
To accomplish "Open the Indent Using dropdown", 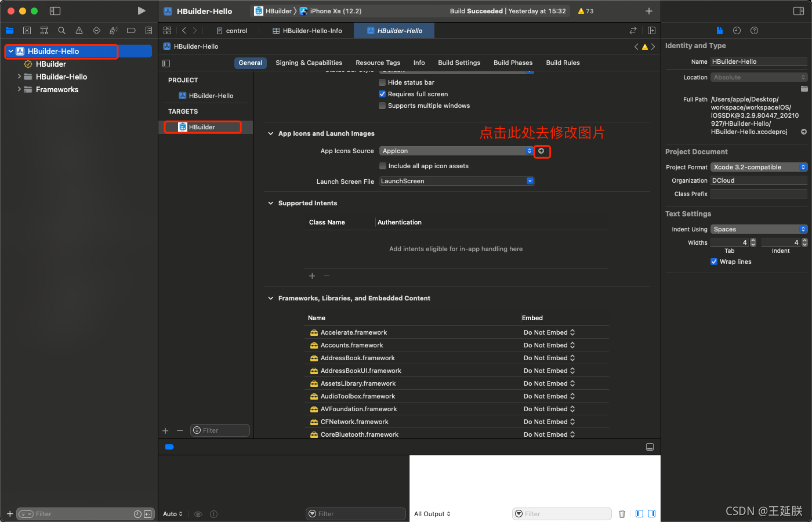I will [x=759, y=229].
